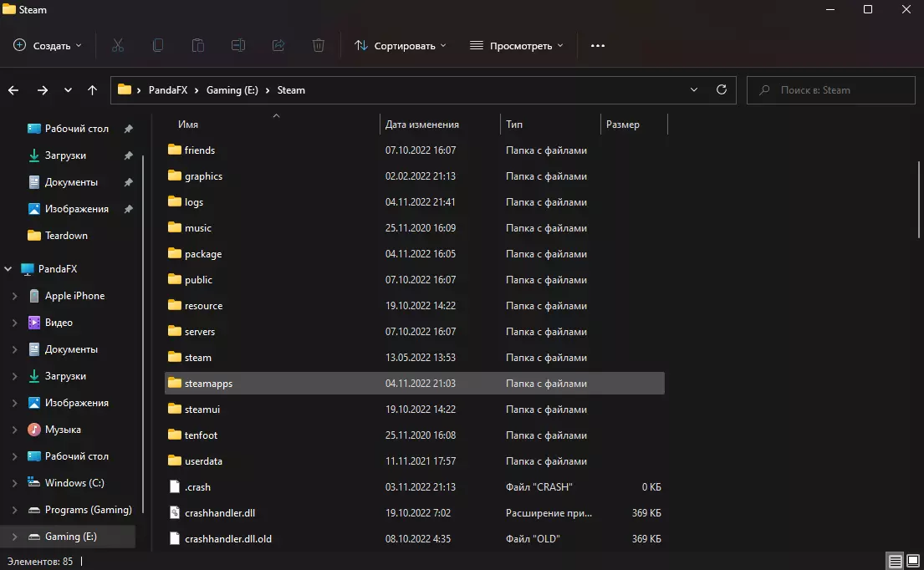Click the Delete trash can icon
924x570 pixels.
[319, 45]
